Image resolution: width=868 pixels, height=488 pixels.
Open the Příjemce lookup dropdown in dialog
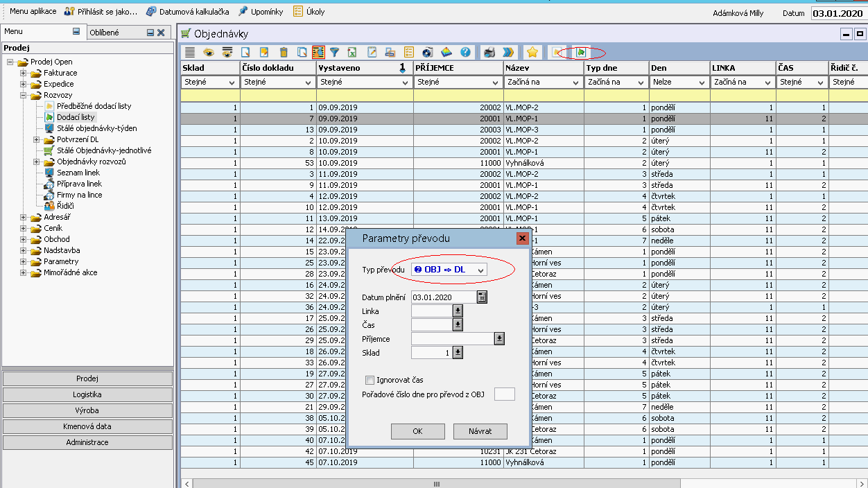click(x=499, y=338)
